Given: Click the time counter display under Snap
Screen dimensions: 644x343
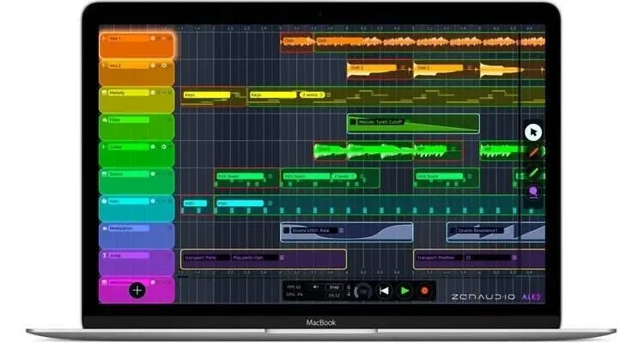Looking at the screenshot, I should pyautogui.click(x=334, y=295).
